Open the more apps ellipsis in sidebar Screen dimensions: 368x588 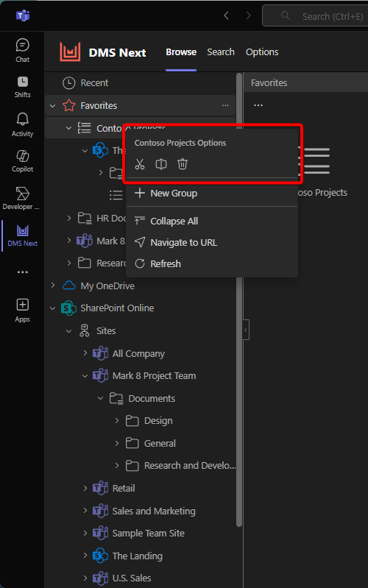[x=23, y=272]
